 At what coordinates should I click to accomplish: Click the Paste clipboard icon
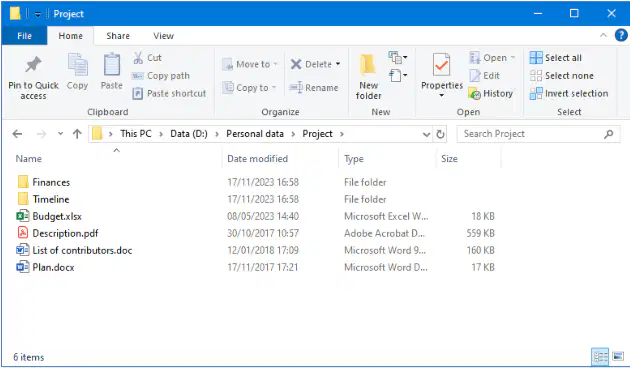[x=112, y=65]
